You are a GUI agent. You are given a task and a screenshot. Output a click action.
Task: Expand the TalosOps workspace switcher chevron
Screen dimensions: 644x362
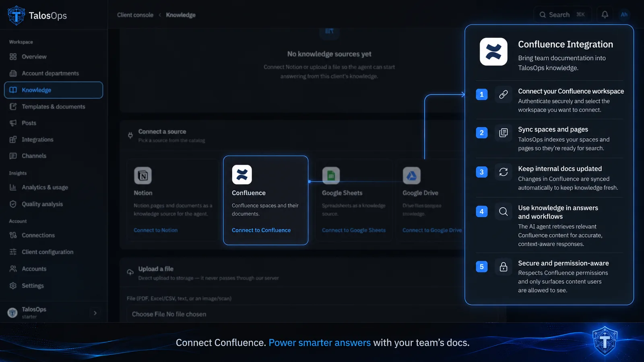click(x=95, y=313)
